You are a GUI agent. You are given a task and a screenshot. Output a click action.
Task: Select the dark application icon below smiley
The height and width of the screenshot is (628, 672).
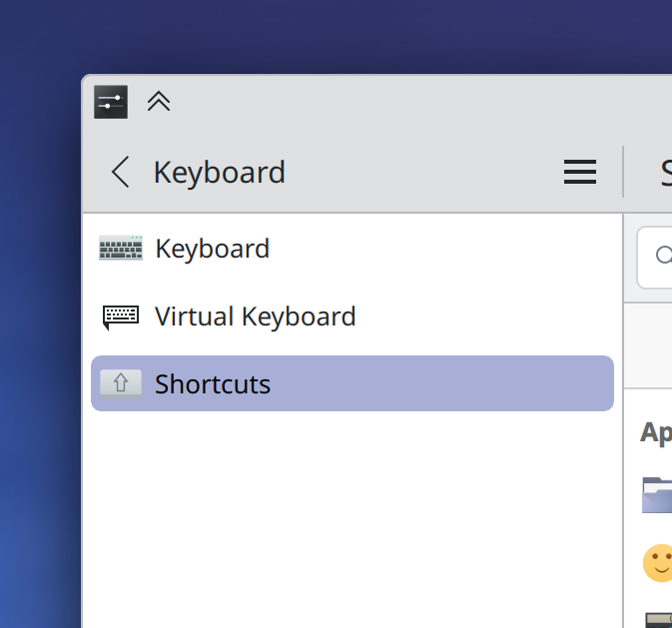(659, 620)
